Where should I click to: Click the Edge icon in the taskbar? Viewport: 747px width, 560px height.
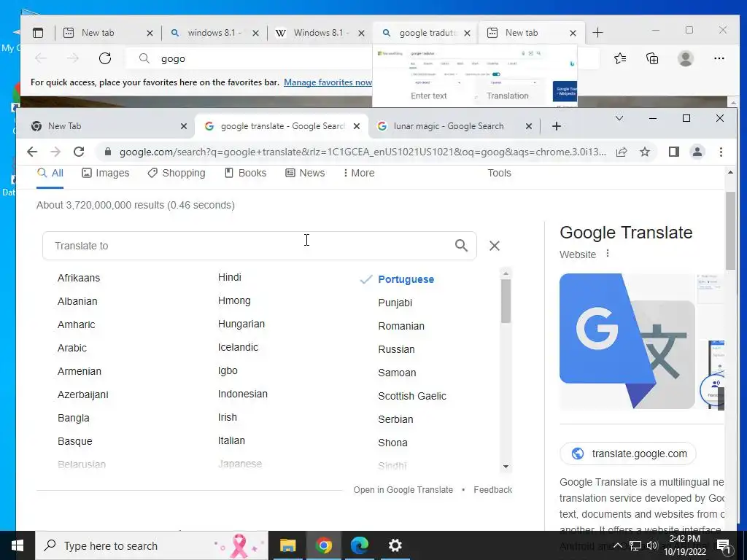[x=359, y=545]
